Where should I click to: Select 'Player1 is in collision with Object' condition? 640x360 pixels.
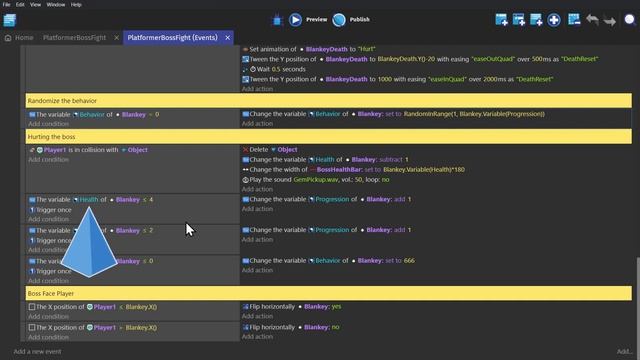point(88,150)
